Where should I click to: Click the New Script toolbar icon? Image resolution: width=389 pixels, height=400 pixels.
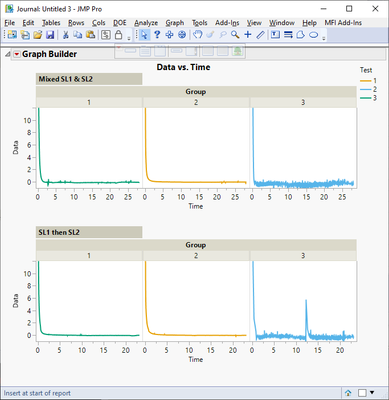pyautogui.click(x=25, y=34)
